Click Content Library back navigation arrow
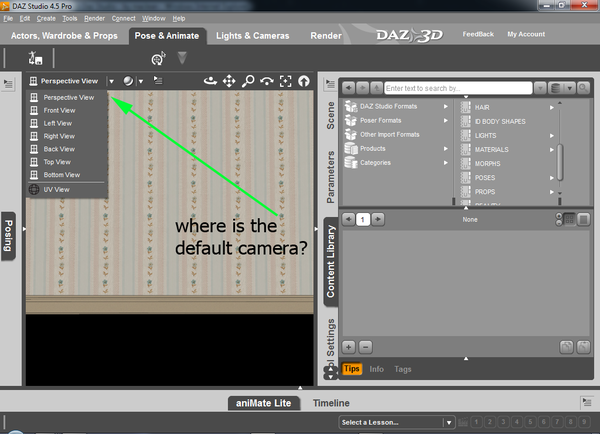600x434 pixels. click(348, 88)
